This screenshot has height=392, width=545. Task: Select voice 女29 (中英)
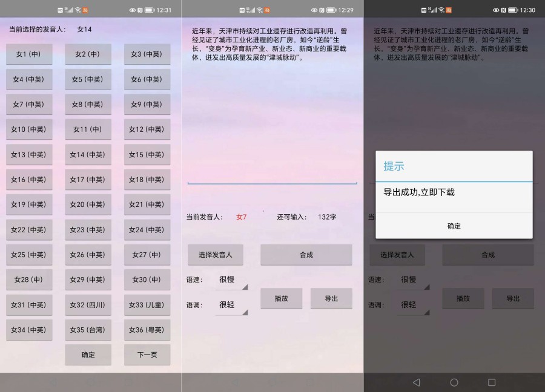click(x=88, y=280)
